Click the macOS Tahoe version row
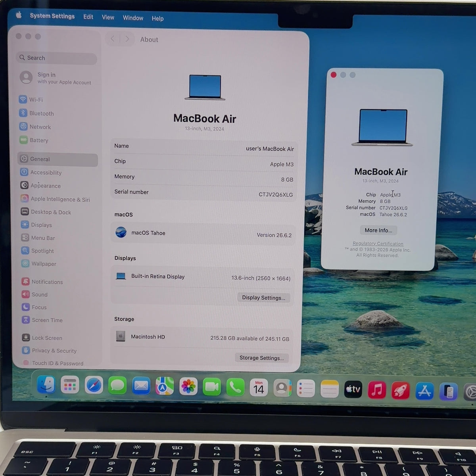 tap(203, 234)
